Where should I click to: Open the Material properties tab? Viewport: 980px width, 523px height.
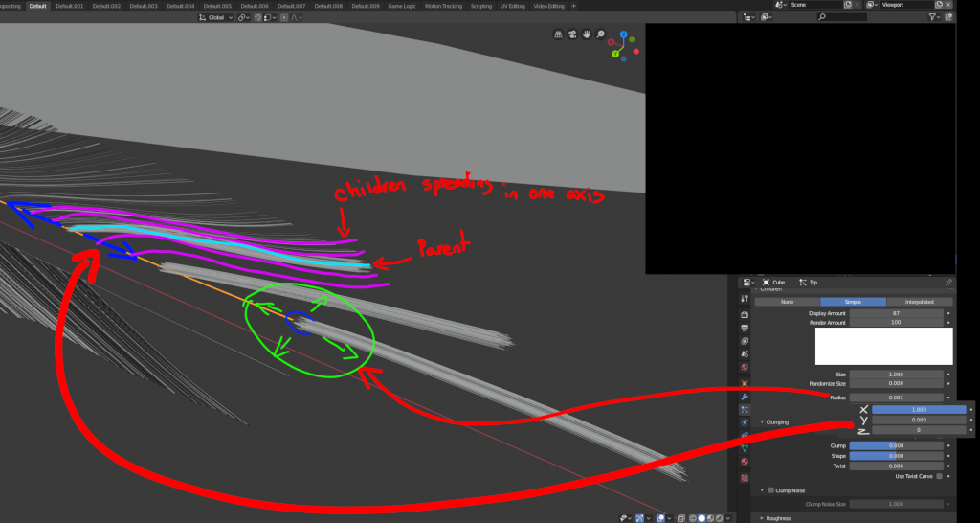(745, 462)
